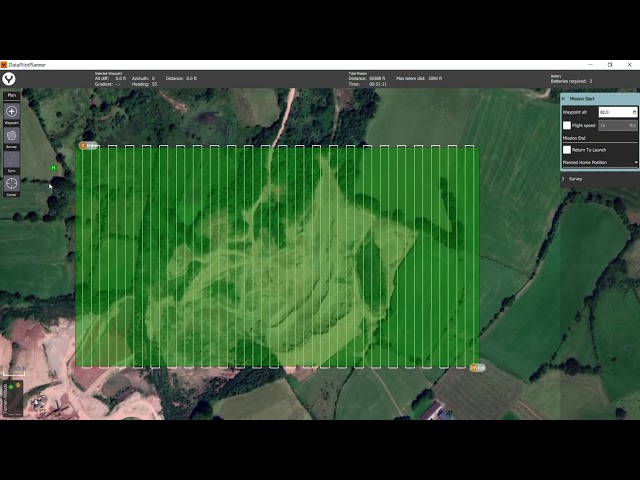Open the main menu via Y logo icon
The height and width of the screenshot is (480, 640).
coord(9,79)
